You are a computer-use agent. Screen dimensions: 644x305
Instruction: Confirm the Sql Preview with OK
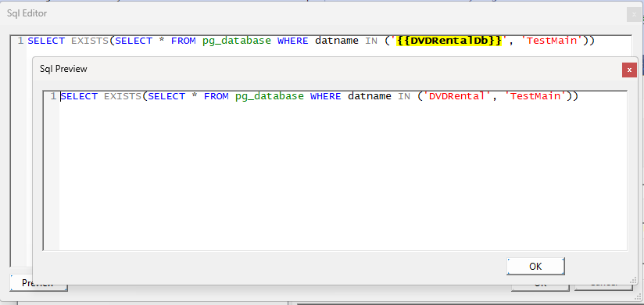tap(535, 267)
